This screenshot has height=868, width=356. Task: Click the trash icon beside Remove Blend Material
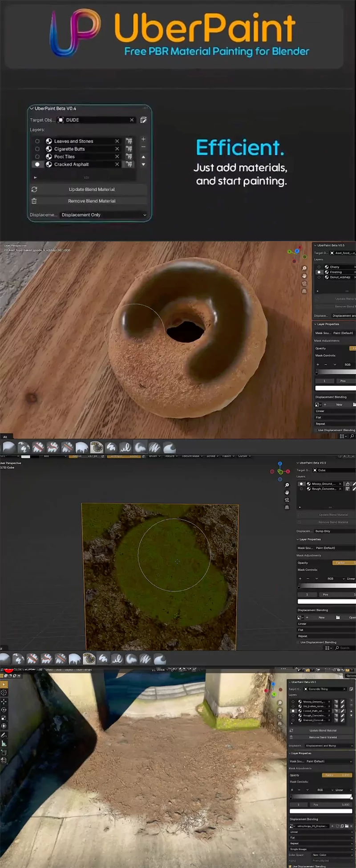click(x=34, y=201)
